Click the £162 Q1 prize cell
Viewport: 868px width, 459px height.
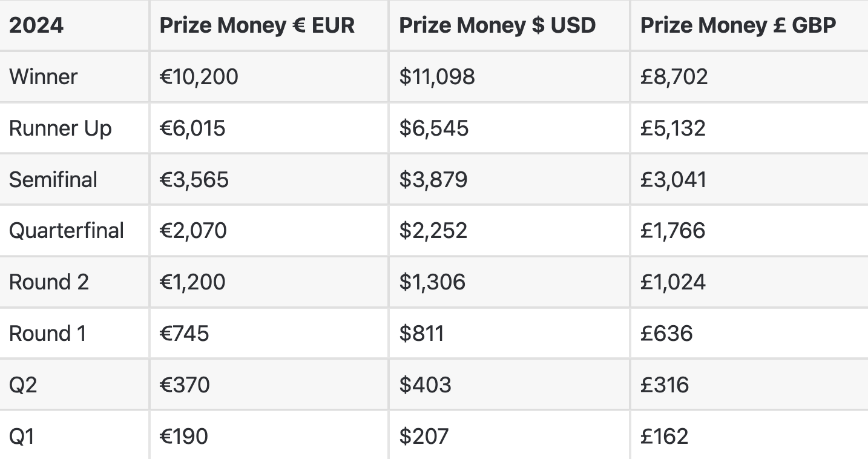click(664, 436)
